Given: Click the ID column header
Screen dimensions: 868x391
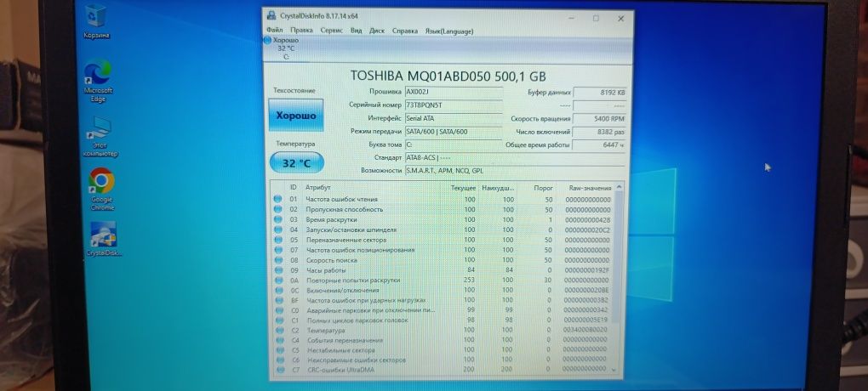Looking at the screenshot, I should [294, 188].
